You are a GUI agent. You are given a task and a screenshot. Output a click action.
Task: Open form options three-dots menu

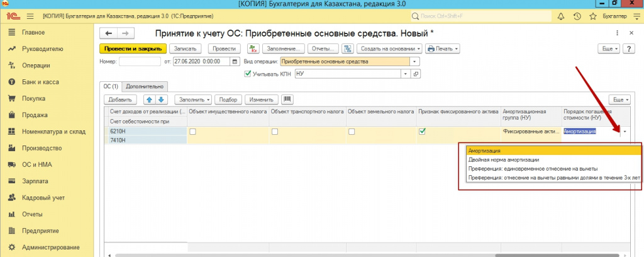(618, 33)
